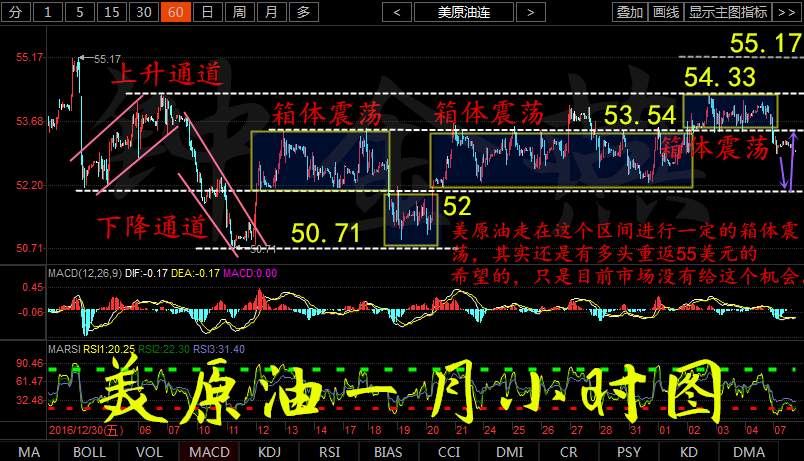804x461 pixels.
Task: Click the RSI1:20.25 value
Action: [x=109, y=349]
